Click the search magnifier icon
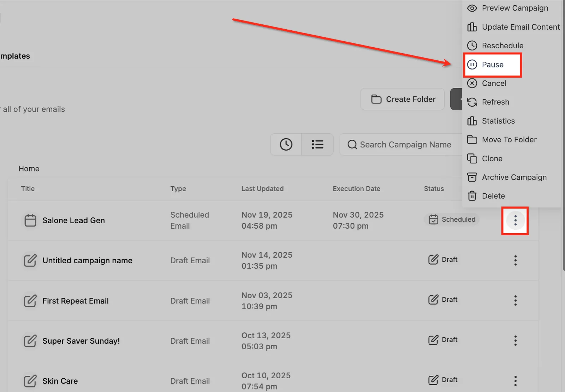Image resolution: width=565 pixels, height=392 pixels. 352,144
